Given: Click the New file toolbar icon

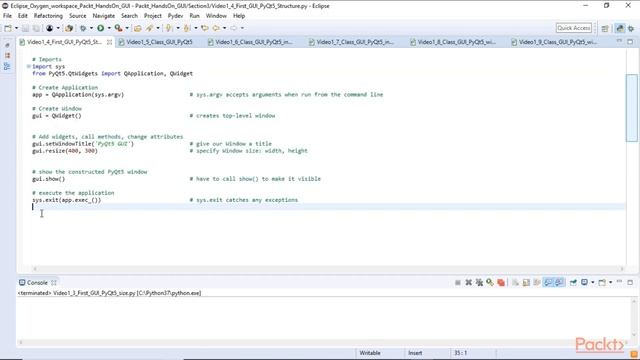Looking at the screenshot, I should click(8, 28).
